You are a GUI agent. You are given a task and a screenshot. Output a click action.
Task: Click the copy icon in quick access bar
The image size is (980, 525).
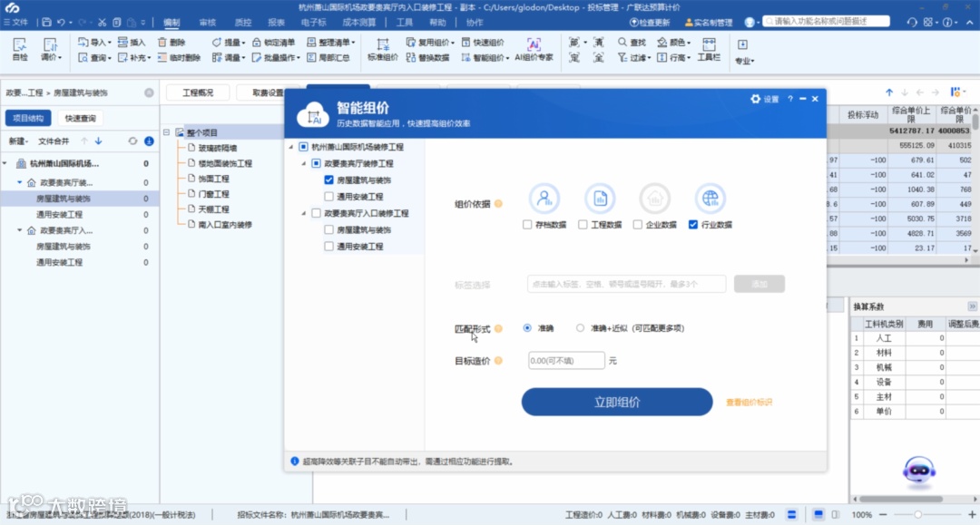point(117,22)
